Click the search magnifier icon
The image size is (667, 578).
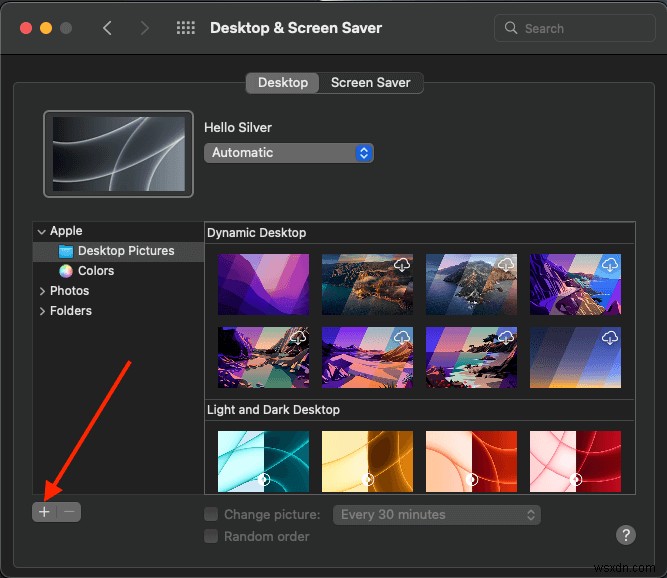tap(510, 28)
